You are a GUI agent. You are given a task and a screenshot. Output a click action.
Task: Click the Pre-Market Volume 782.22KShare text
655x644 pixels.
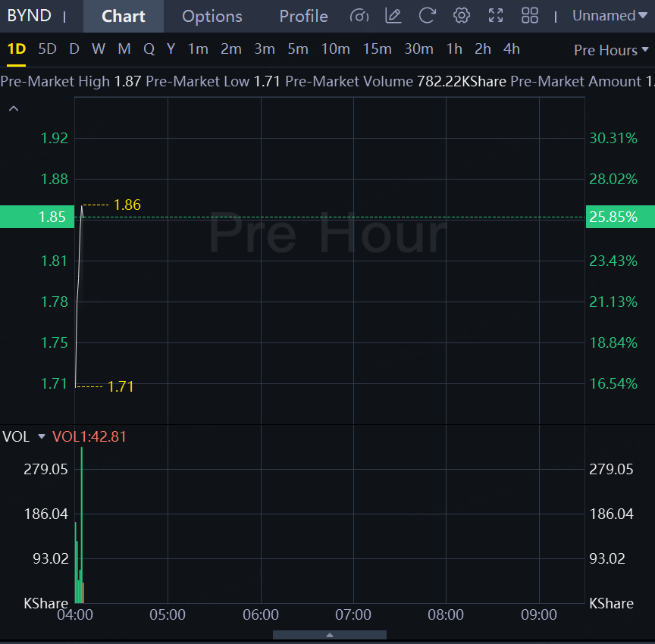pos(396,81)
